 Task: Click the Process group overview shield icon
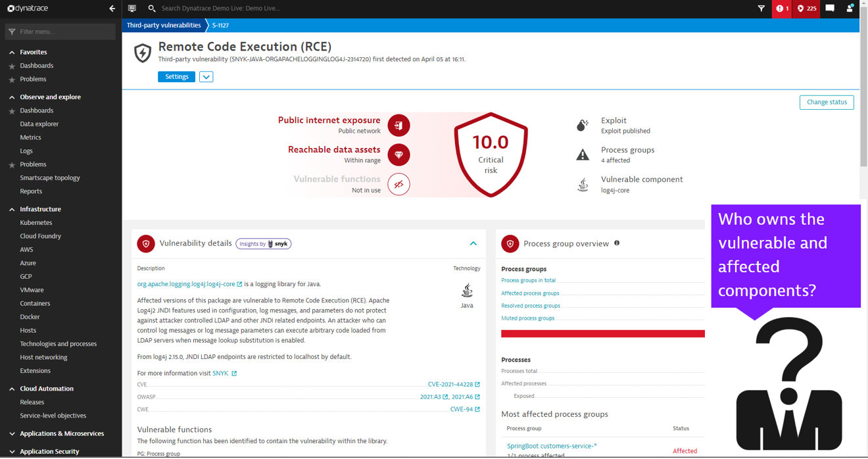point(510,243)
